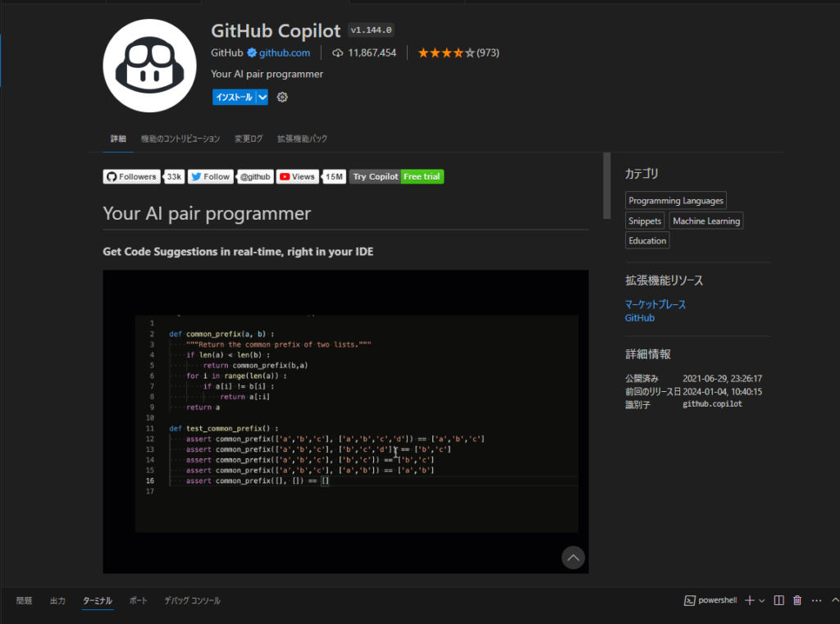Switch to the 機能のコントリビューション tab
The width and height of the screenshot is (840, 624).
point(180,139)
